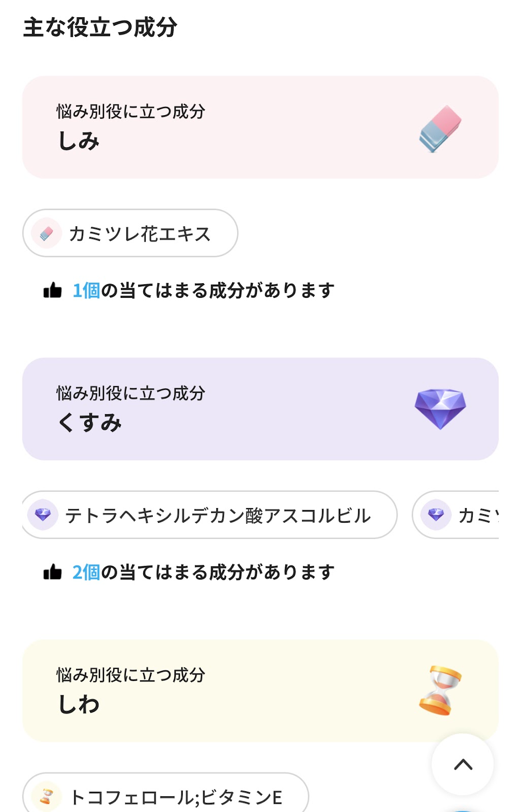Tap the eraser icon on しみ card

tap(440, 129)
